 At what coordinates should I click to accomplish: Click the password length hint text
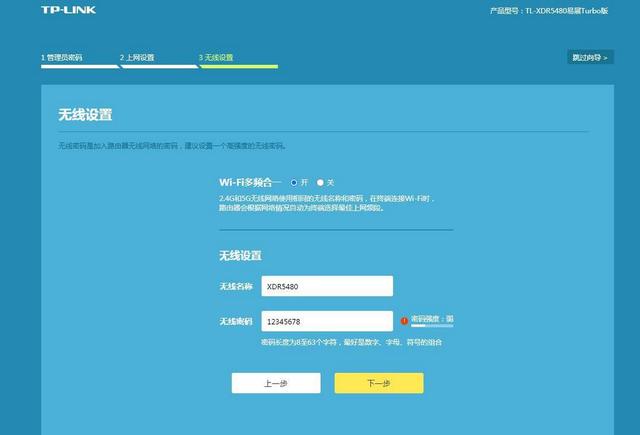(351, 342)
